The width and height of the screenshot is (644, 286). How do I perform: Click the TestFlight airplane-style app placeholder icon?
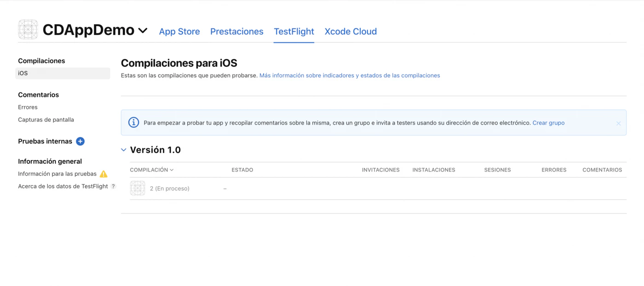tap(28, 29)
